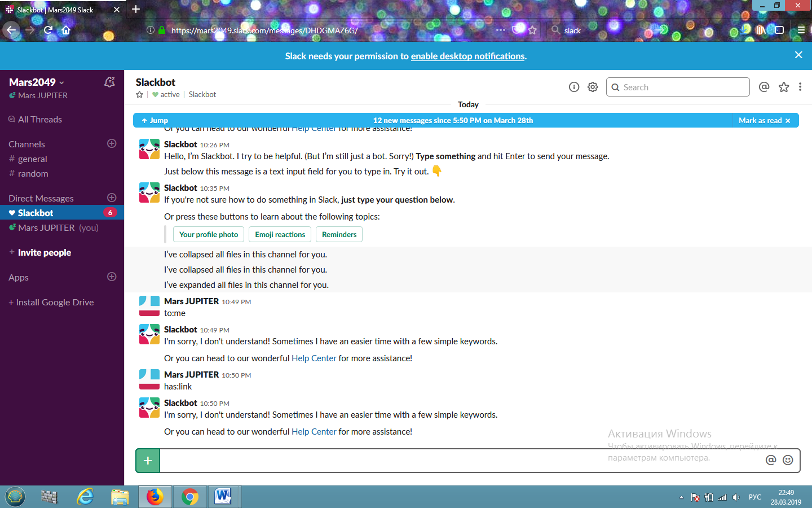
Task: Attach a file using green plus button
Action: coord(148,461)
